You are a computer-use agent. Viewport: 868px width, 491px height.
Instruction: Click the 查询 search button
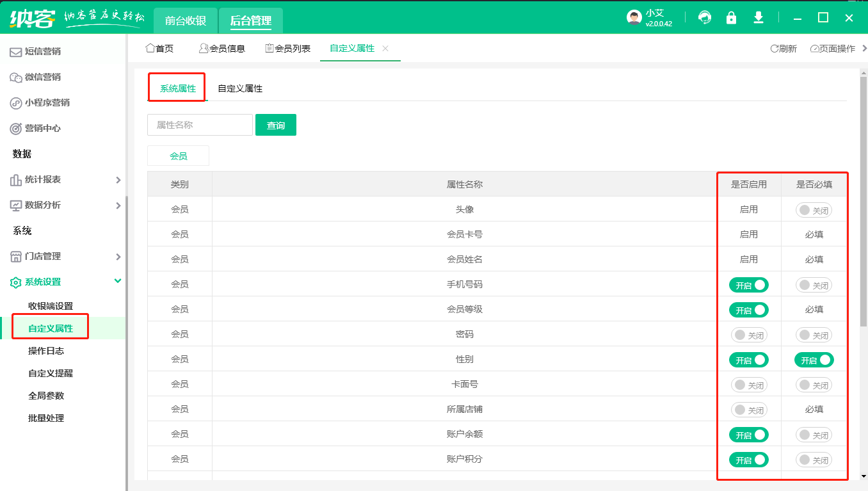point(275,125)
